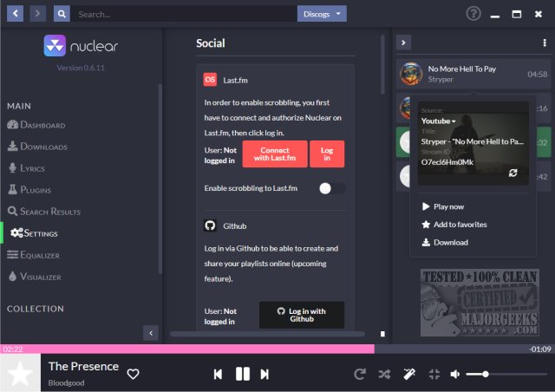Favorite The Presence with heart icon

click(x=133, y=374)
